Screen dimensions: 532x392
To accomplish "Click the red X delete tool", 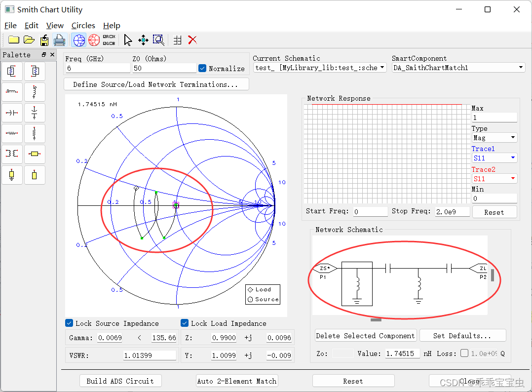I will pyautogui.click(x=192, y=40).
